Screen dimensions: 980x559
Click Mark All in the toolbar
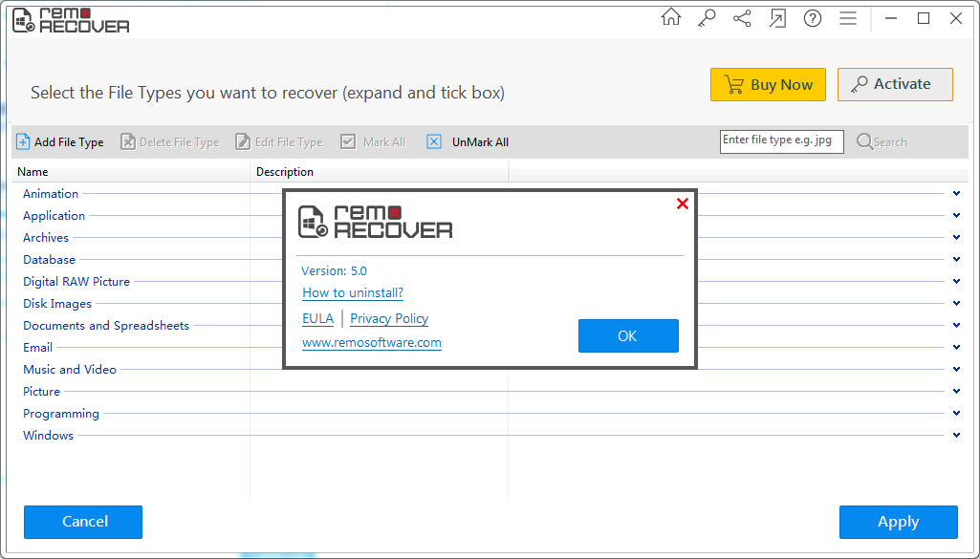point(373,141)
